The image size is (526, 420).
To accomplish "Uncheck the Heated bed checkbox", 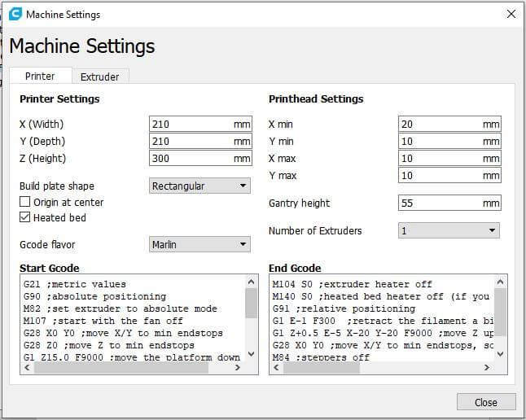I will tap(25, 218).
